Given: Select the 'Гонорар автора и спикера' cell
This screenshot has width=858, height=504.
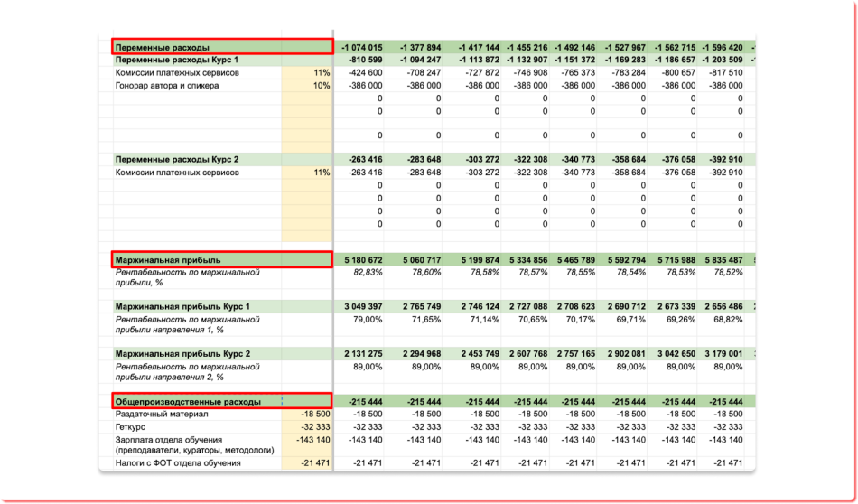Looking at the screenshot, I should click(167, 86).
